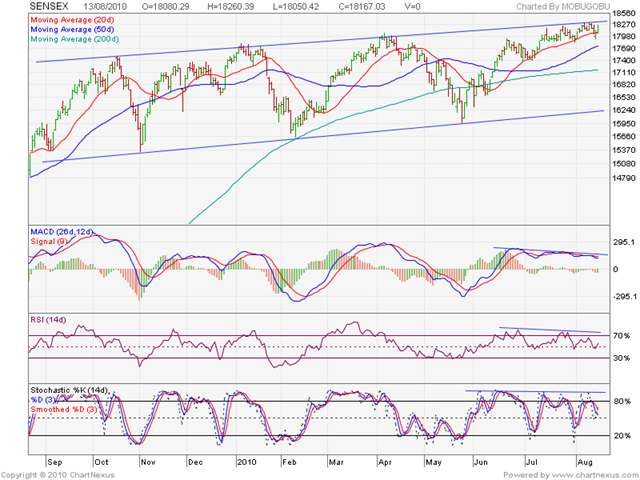Click the Stochastic %K (14d) label
640x480 pixels.
[69, 390]
